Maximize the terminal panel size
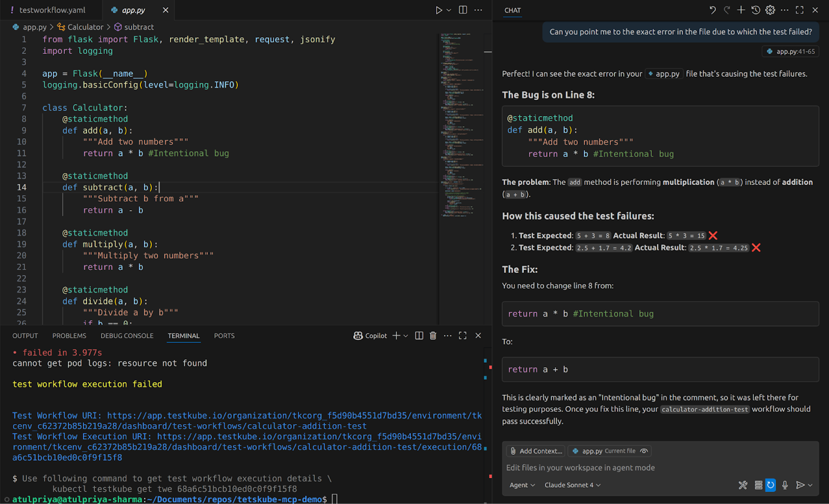This screenshot has width=829, height=504. coord(463,336)
